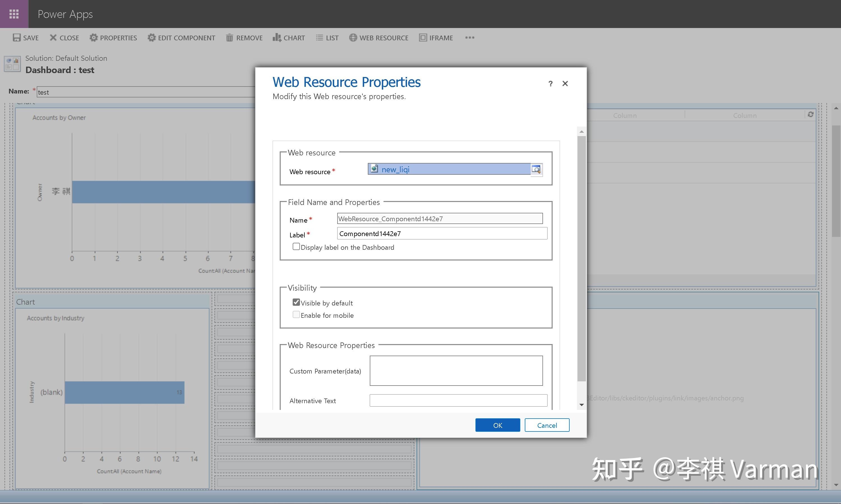The image size is (841, 504).
Task: Expand the toolbar overflow ellipsis menu
Action: (x=470, y=38)
